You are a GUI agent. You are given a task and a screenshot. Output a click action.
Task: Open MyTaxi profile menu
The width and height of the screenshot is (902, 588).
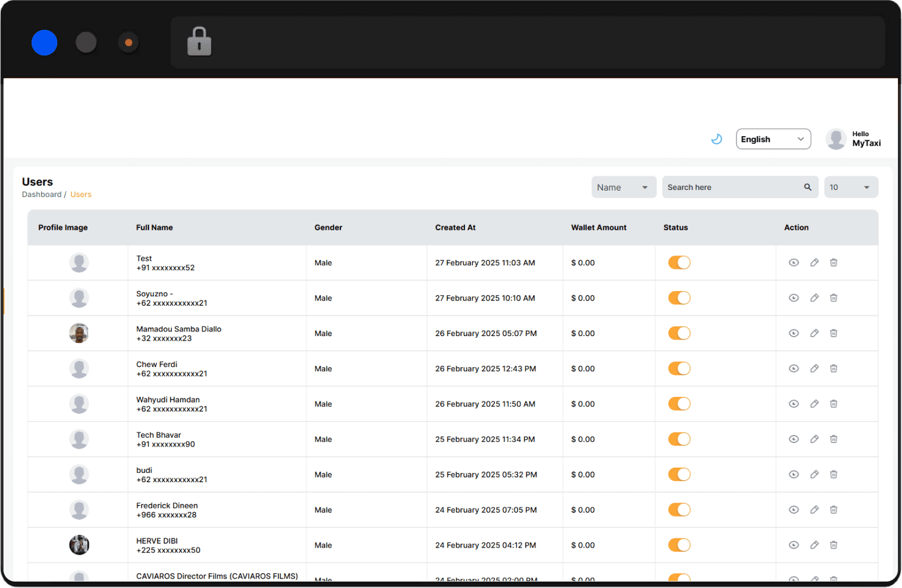pos(853,139)
